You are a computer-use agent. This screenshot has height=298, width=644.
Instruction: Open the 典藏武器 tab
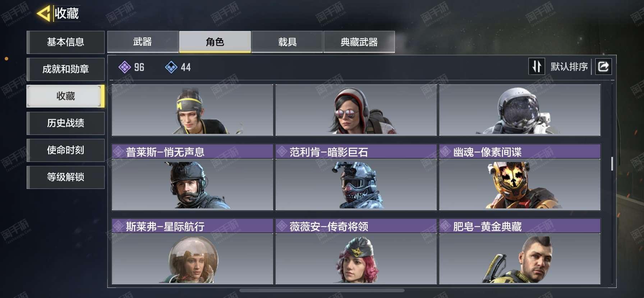coord(359,42)
